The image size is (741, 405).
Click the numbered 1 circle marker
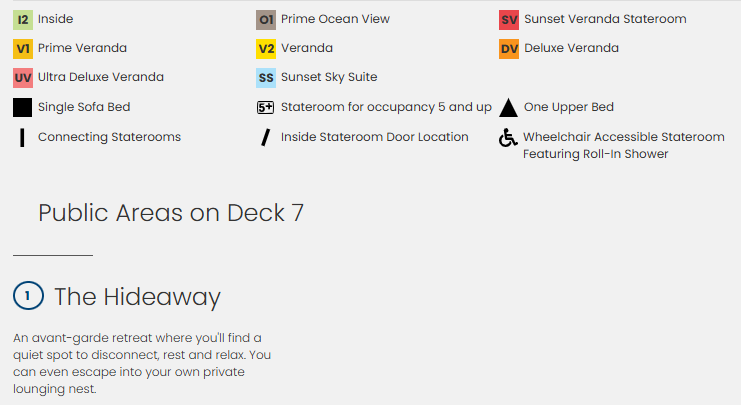point(28,296)
